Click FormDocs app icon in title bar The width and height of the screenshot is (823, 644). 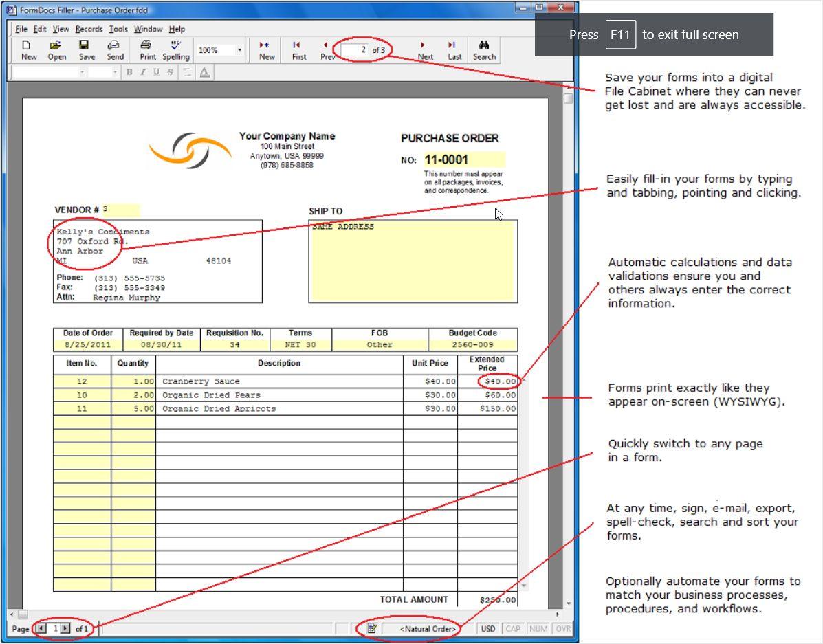coord(12,10)
